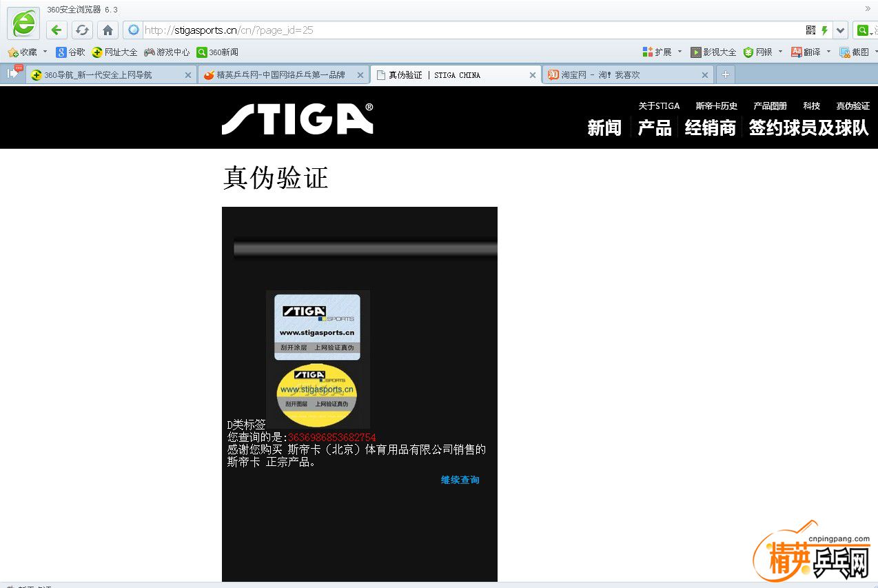This screenshot has width=878, height=588.
Task: Close the 淘宝网 tab
Action: click(704, 75)
